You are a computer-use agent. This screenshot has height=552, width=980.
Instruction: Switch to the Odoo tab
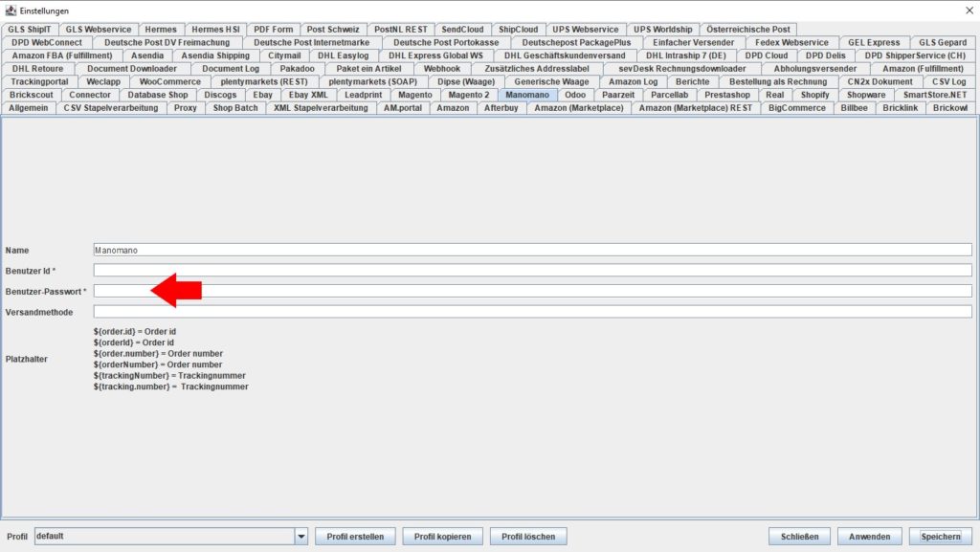[575, 95]
